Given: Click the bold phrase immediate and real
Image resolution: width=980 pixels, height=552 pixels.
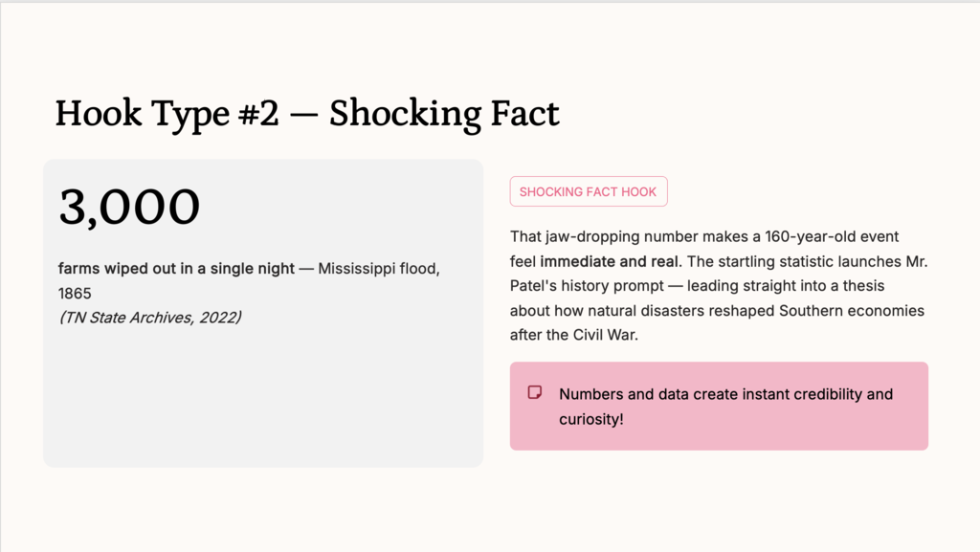Looking at the screenshot, I should click(610, 261).
